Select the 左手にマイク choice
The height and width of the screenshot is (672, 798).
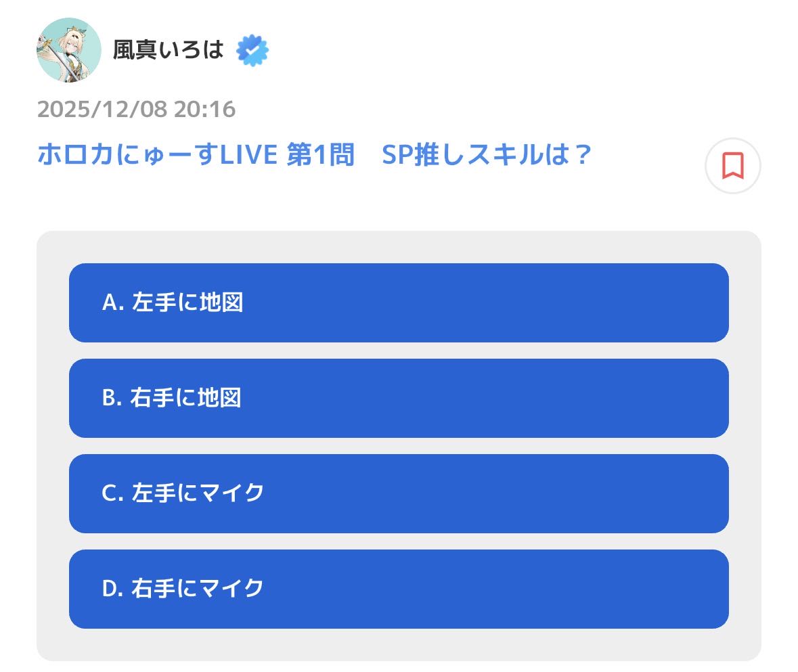[399, 493]
